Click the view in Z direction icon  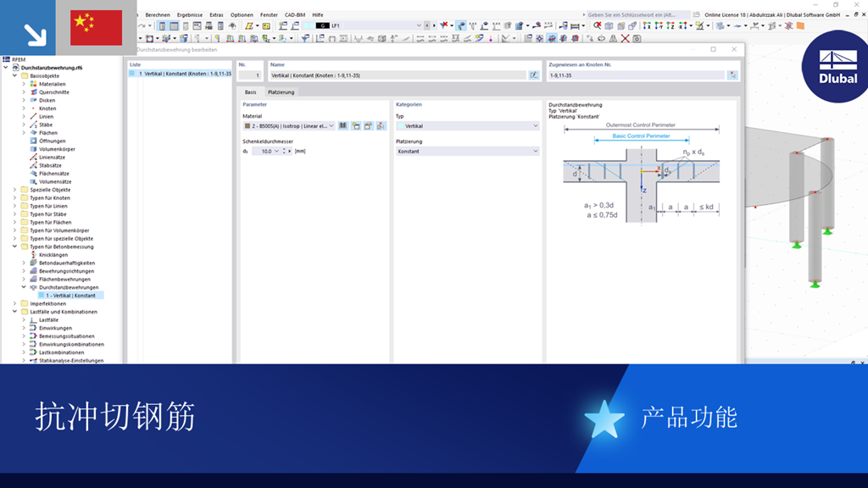[670, 25]
